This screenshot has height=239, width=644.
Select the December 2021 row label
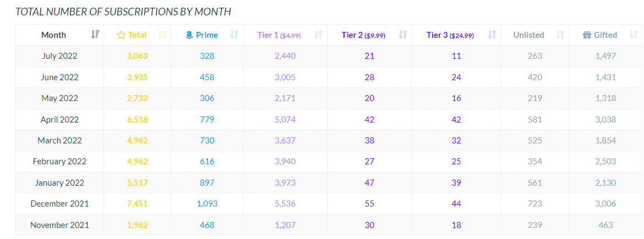pos(59,204)
